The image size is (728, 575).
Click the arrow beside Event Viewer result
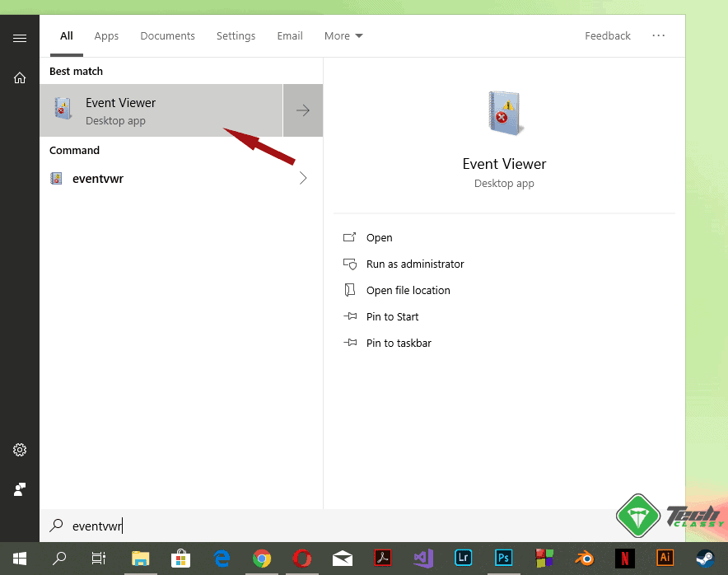(302, 110)
